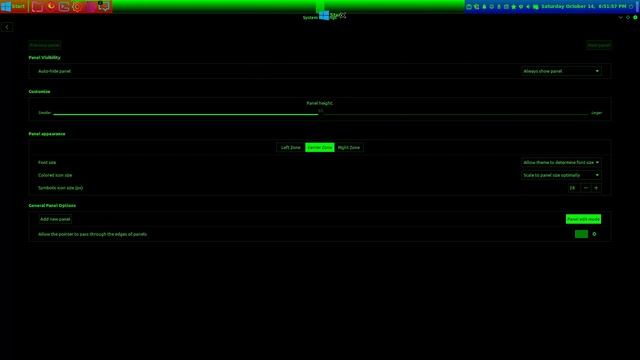Click the diamond window control icon
This screenshot has height=360, width=640.
628,18
